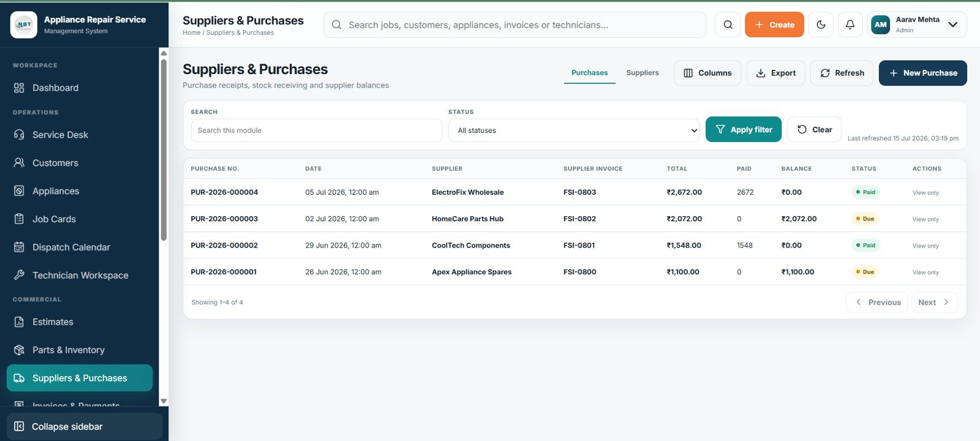Click Showing 1–4 of 4 text
The width and height of the screenshot is (980, 441).
pos(217,303)
